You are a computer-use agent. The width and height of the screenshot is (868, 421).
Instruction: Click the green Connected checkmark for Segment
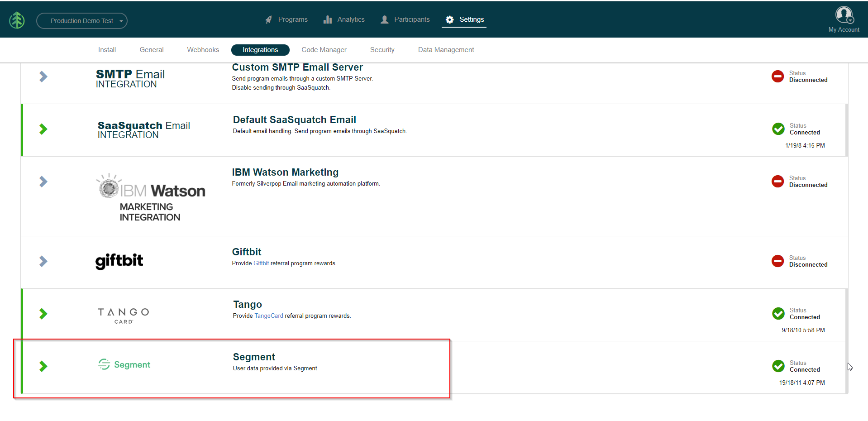778,366
